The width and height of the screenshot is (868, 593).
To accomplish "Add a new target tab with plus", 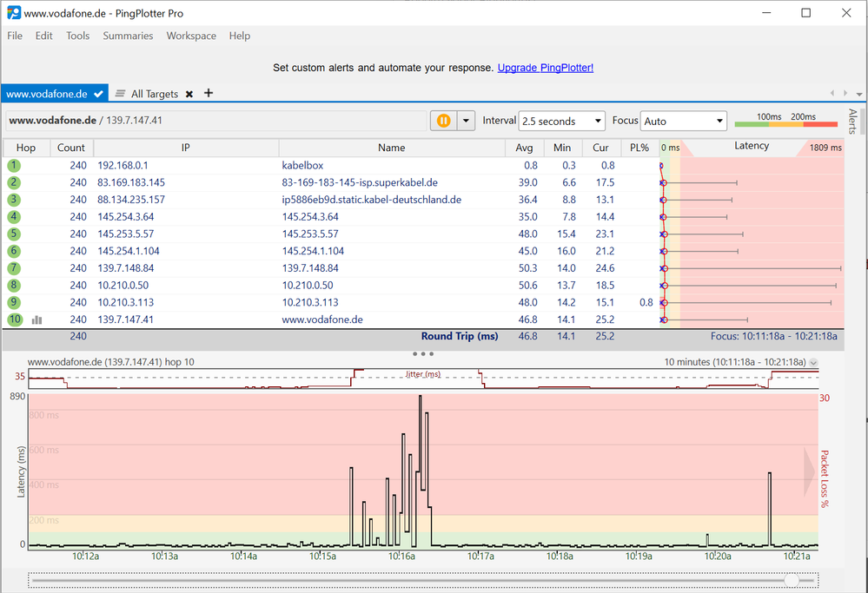I will 209,93.
